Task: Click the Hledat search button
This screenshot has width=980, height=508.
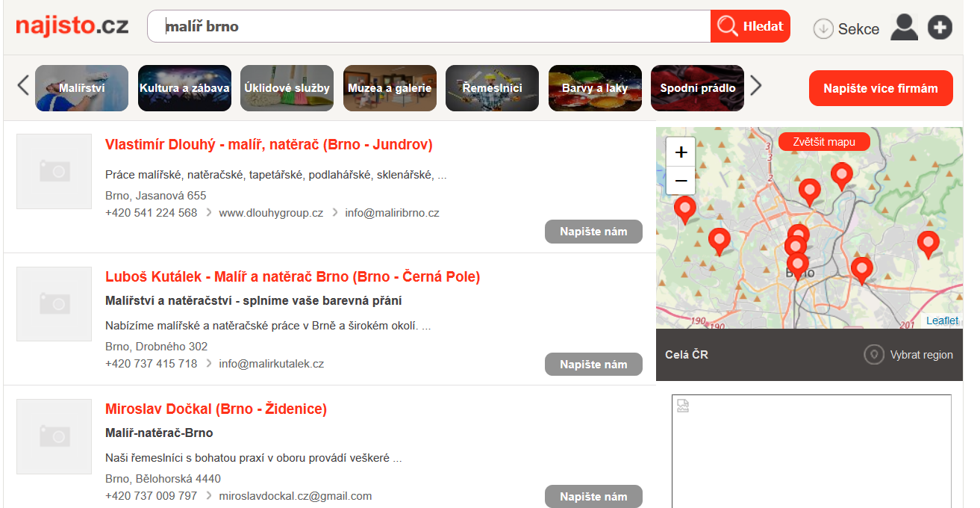Action: pyautogui.click(x=750, y=27)
